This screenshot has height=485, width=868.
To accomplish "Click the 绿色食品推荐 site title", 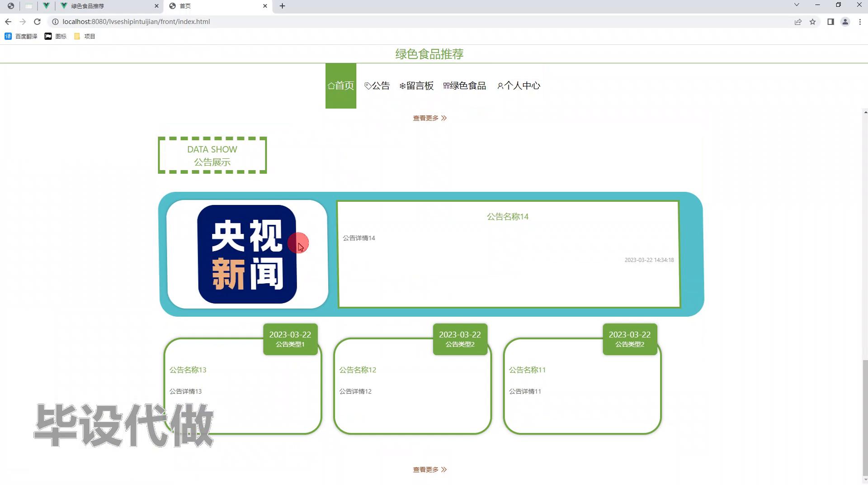I will point(429,54).
